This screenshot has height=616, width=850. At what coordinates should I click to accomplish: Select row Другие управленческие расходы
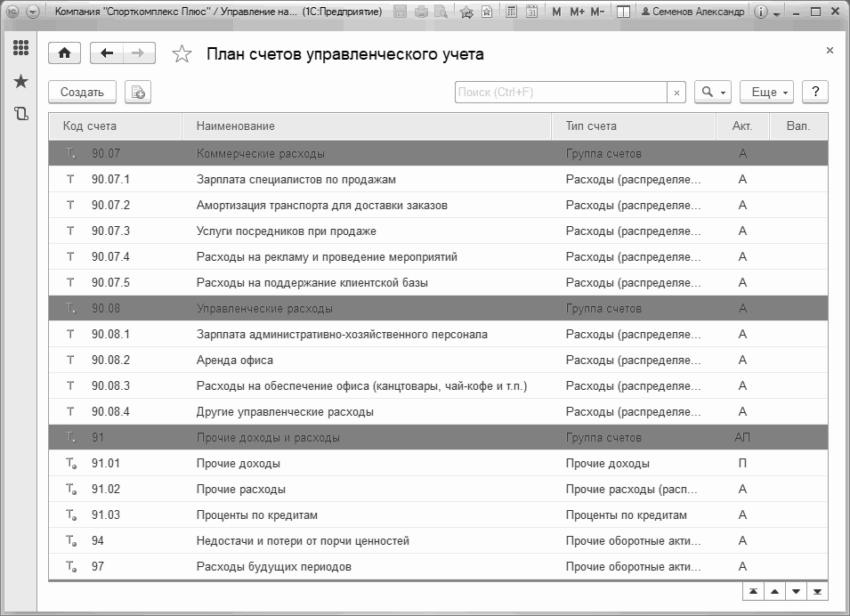438,411
